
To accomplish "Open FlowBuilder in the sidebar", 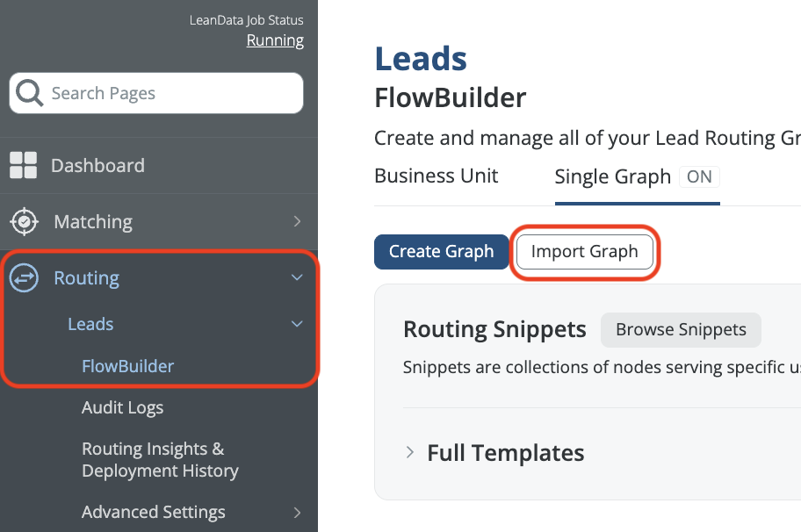I will [127, 366].
